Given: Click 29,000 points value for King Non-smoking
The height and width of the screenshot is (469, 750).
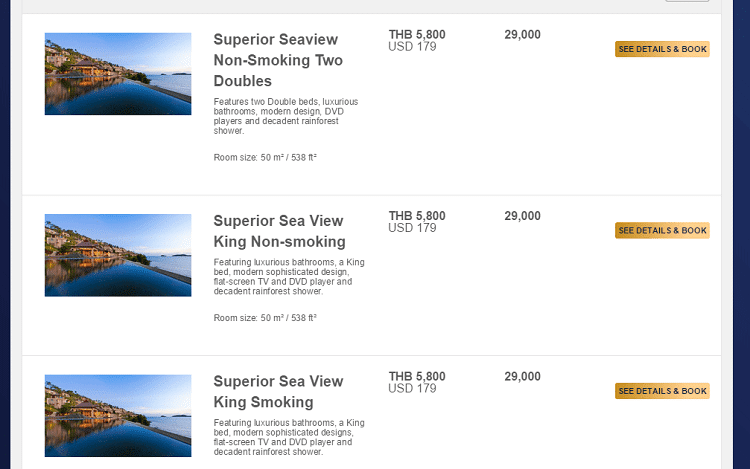Looking at the screenshot, I should click(x=522, y=216).
